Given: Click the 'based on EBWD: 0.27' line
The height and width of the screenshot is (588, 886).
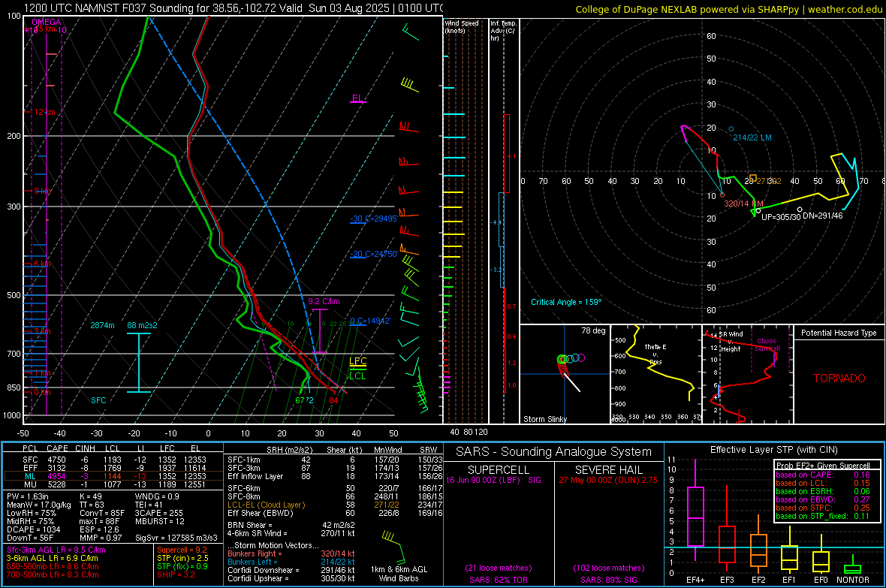Looking at the screenshot, I should click(823, 499).
